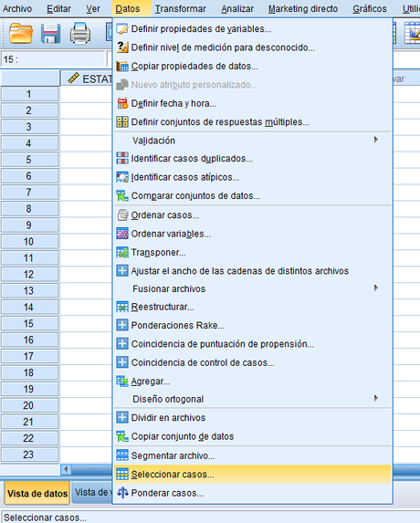The image size is (420, 523).
Task: Open the Marketing directo menu
Action: tap(303, 9)
